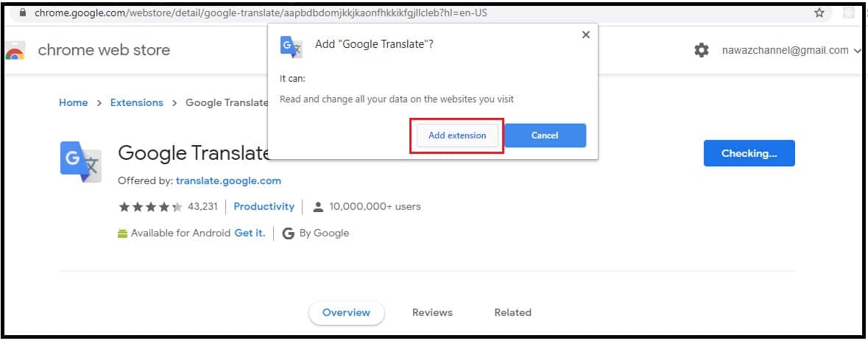The image size is (868, 341).
Task: Open the Chrome Web Store settings gear
Action: (x=702, y=50)
